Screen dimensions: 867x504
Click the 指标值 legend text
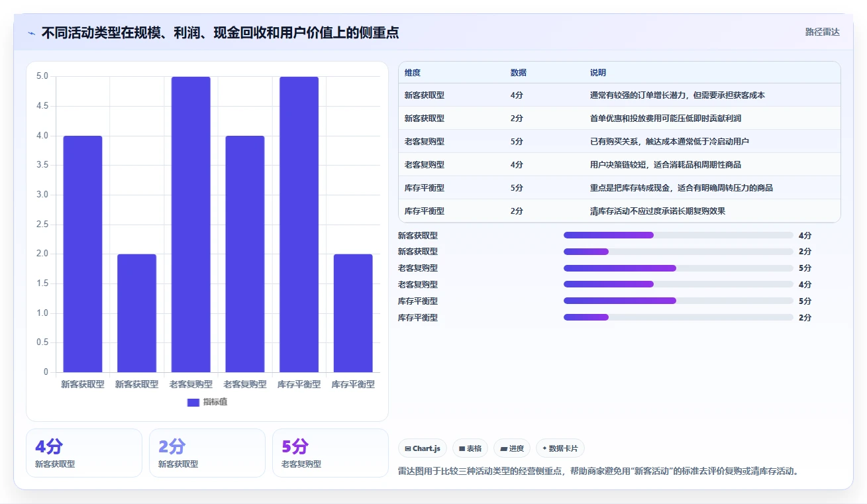(x=215, y=402)
